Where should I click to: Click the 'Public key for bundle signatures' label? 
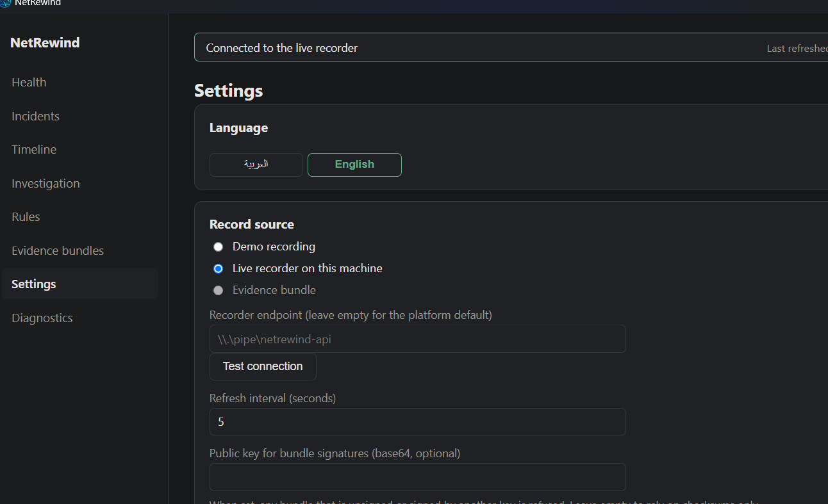(x=335, y=453)
